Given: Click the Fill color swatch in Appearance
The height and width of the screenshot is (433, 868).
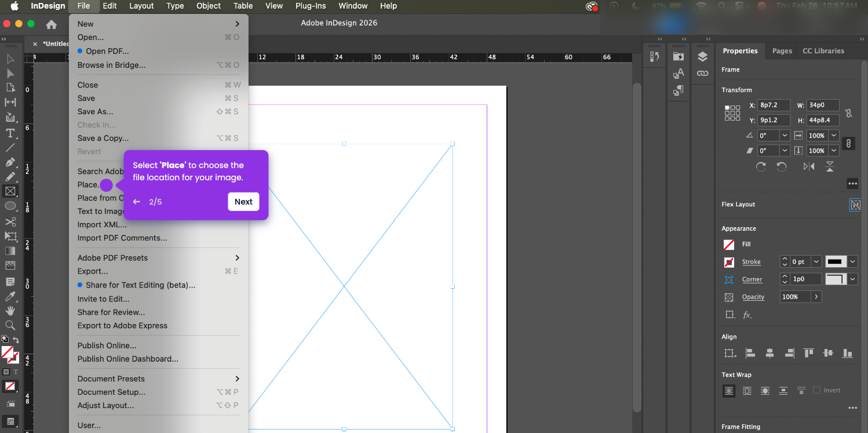Looking at the screenshot, I should 729,245.
